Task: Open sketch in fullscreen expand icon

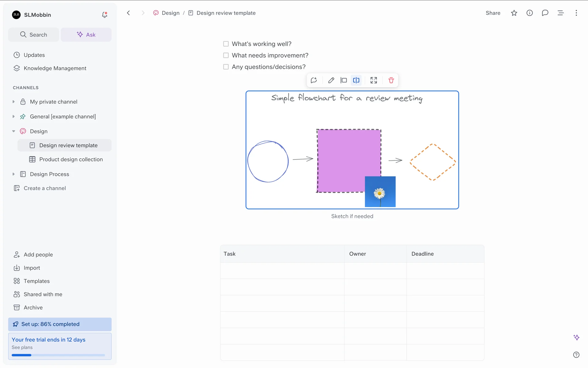Action: pos(373,80)
